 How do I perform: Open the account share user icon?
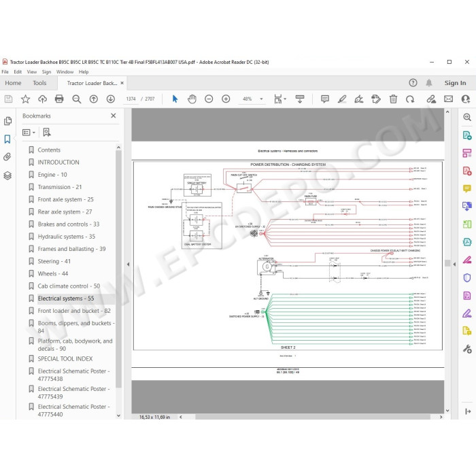[465, 99]
